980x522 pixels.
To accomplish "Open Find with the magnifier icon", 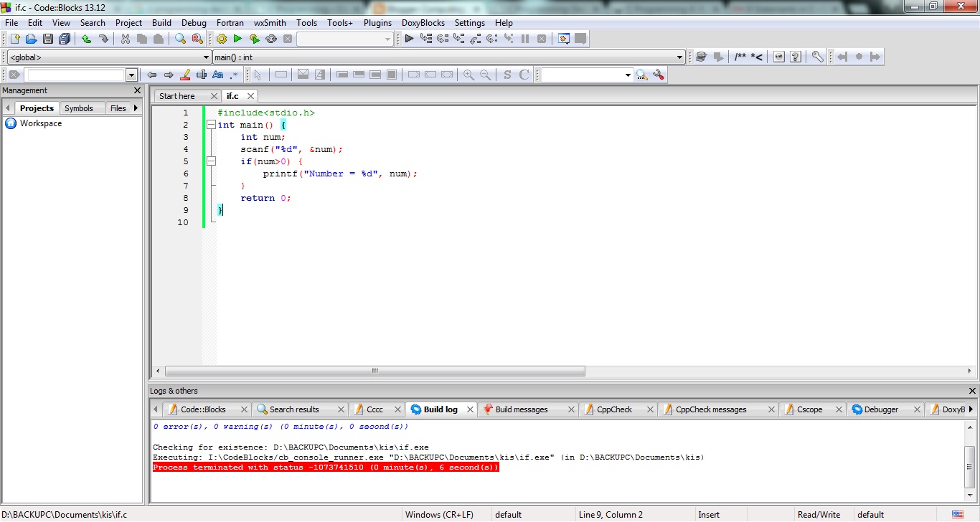I will click(x=181, y=39).
